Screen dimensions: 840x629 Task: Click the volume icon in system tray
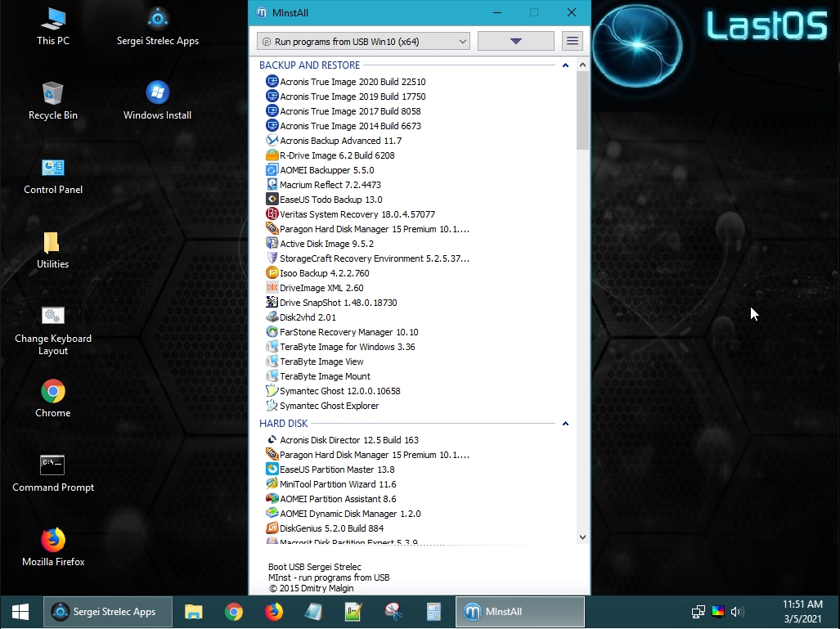pos(738,612)
